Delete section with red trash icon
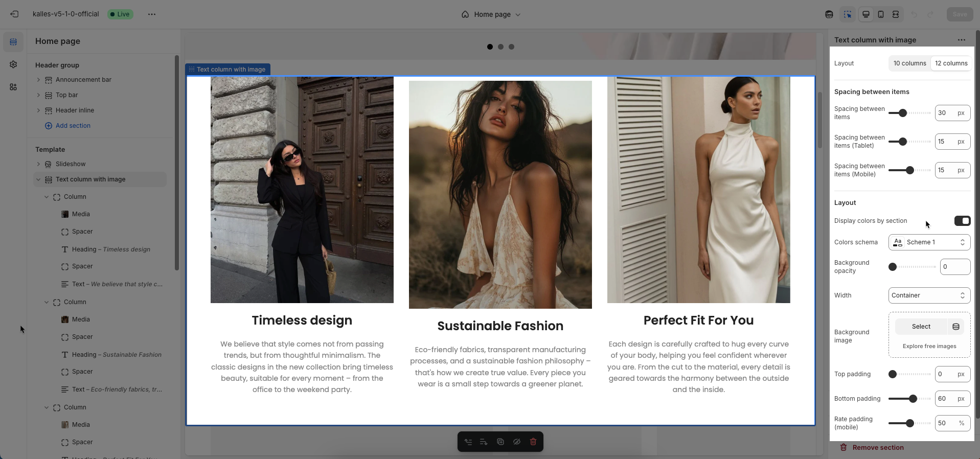This screenshot has width=980, height=459. pos(533,442)
